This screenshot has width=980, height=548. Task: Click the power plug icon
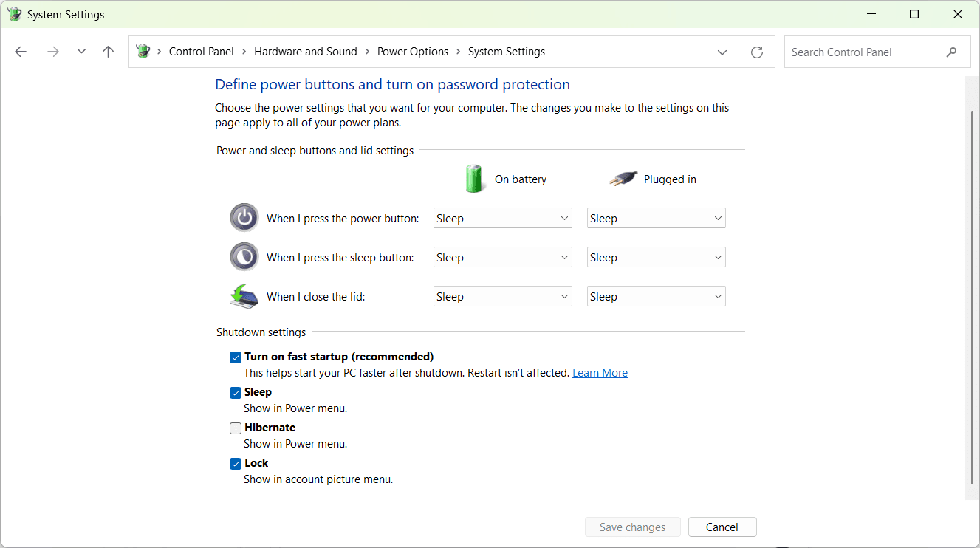click(623, 179)
